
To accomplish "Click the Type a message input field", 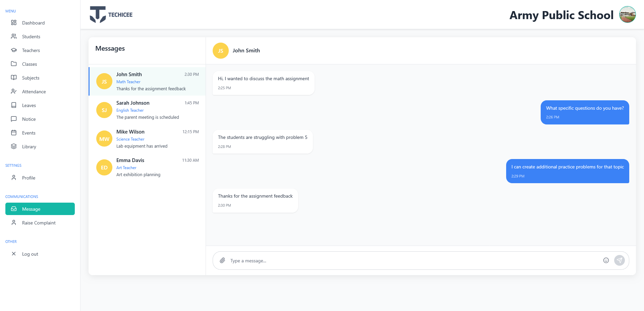I will 369,260.
